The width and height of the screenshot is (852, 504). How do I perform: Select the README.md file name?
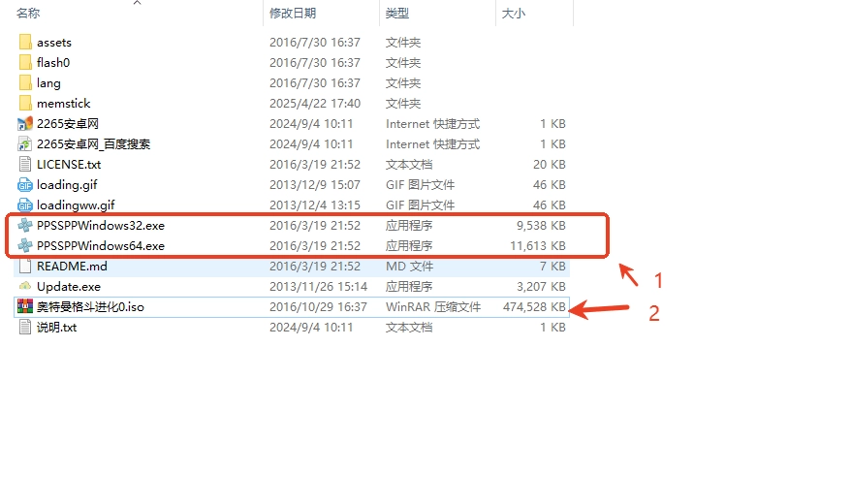pyautogui.click(x=70, y=267)
